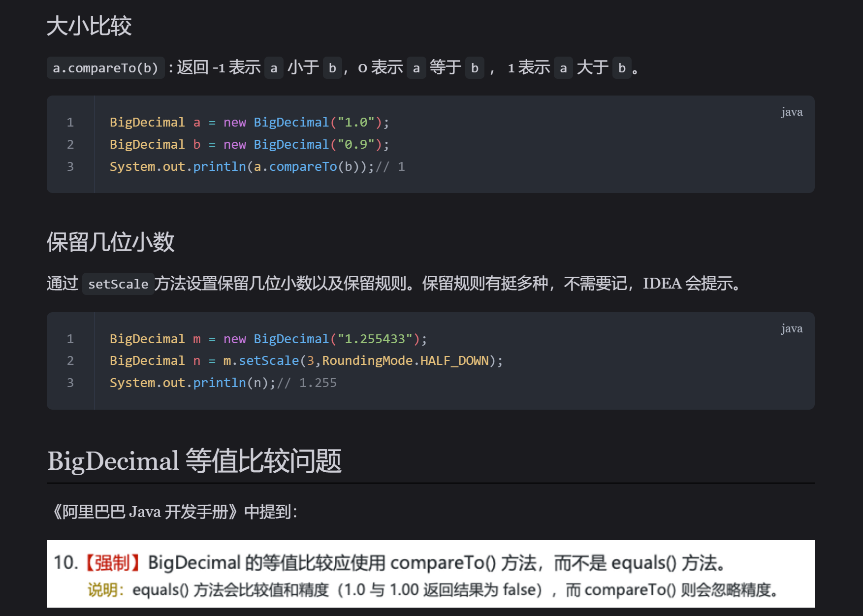The width and height of the screenshot is (863, 616).
Task: Click the java label of first code block
Action: click(x=791, y=112)
